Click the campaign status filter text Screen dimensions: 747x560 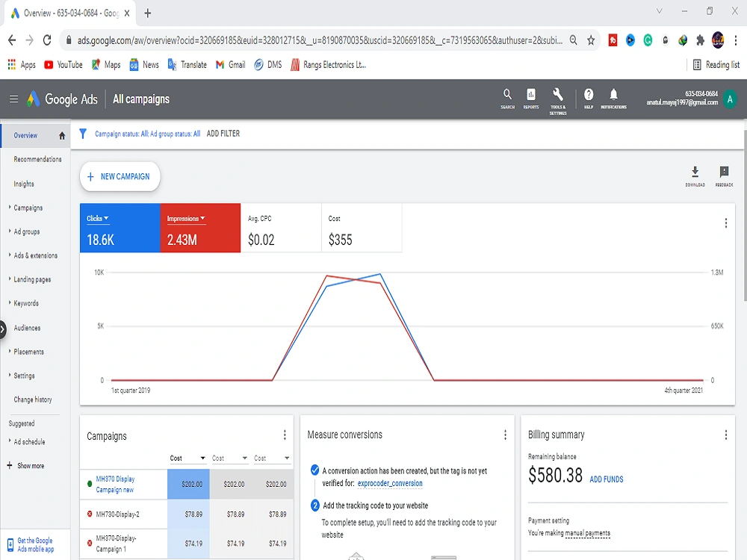(x=147, y=134)
